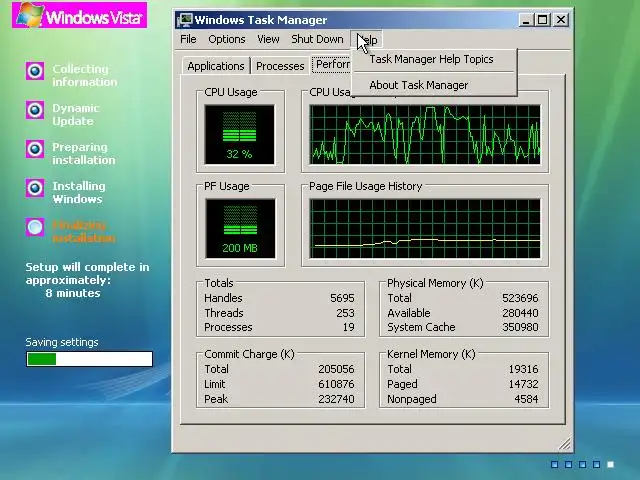The width and height of the screenshot is (640, 480).
Task: Click the Preparing installation step label
Action: point(84,153)
